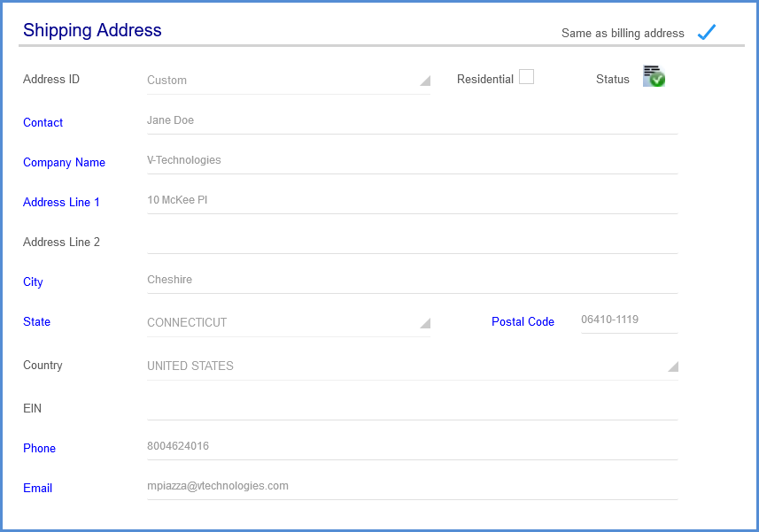Click the Address Line 1 field
759x532 pixels.
pos(413,201)
